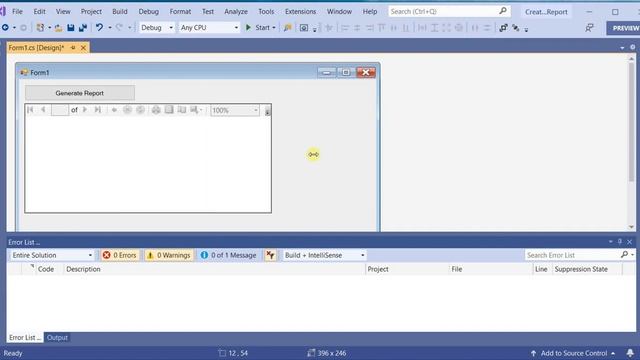Open the 100% zoom dropdown in report viewer
This screenshot has width=640, height=360.
tap(235, 110)
